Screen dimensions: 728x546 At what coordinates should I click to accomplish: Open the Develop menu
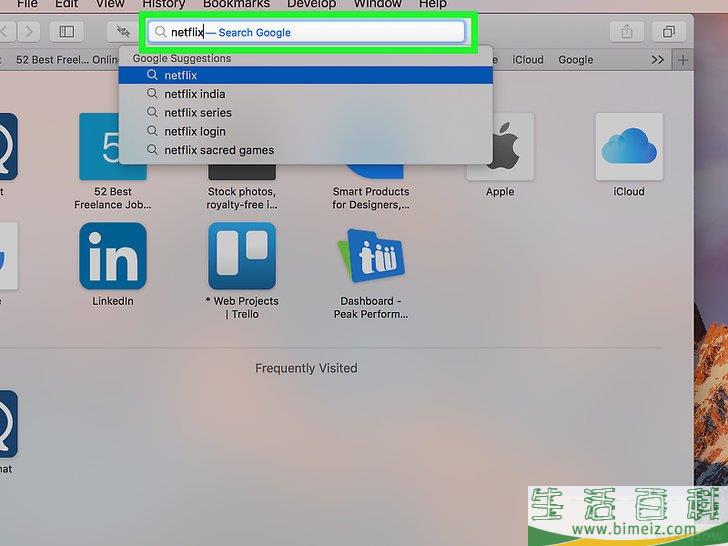[x=312, y=4]
